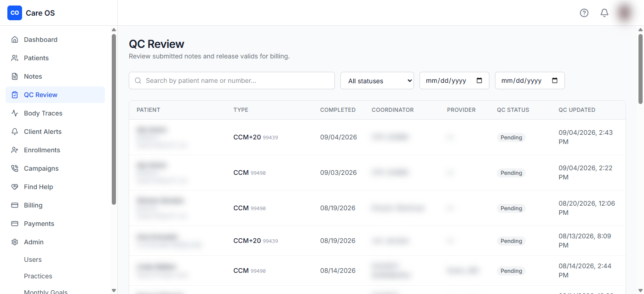Viewport: 644px width, 294px height.
Task: Expand the All statuses dropdown
Action: 377,81
